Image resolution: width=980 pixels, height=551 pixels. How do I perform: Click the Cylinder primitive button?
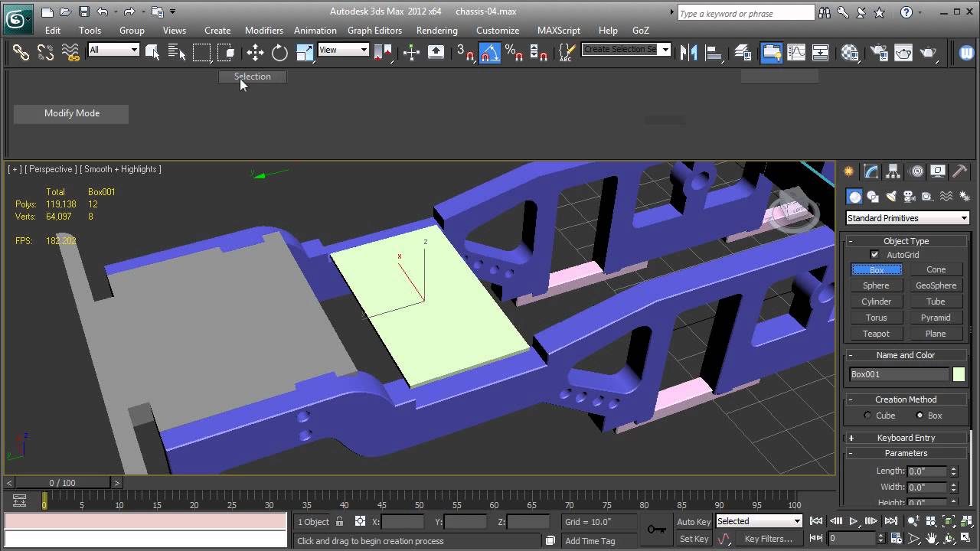tap(877, 302)
